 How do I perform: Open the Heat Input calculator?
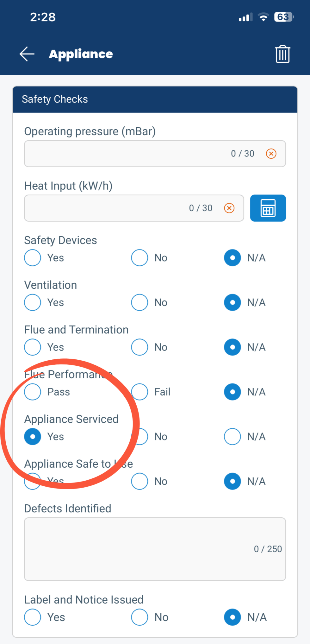point(268,208)
